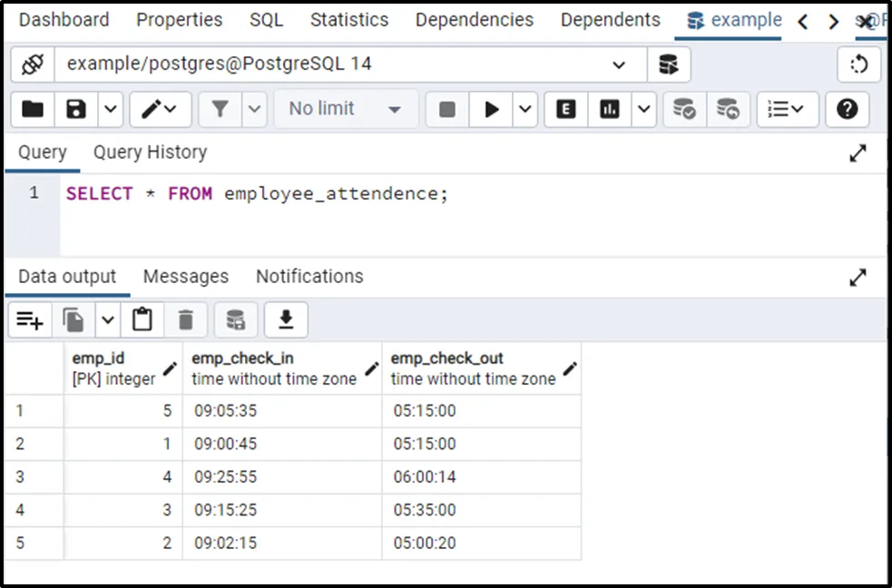Expand the database connection dropdown

point(619,64)
